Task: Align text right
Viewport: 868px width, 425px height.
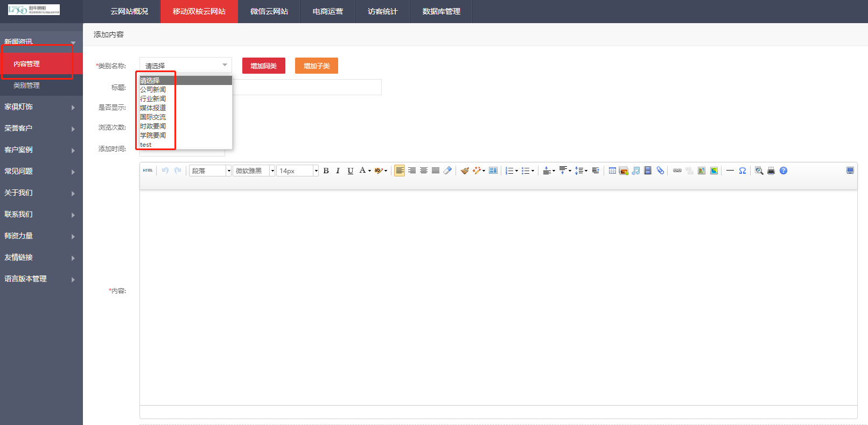Action: pyautogui.click(x=411, y=171)
